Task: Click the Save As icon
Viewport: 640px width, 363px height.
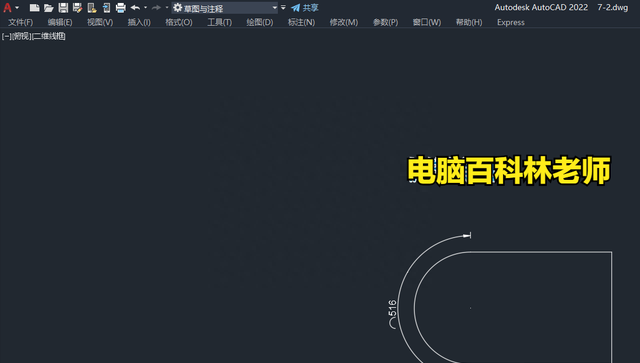Action: (77, 7)
